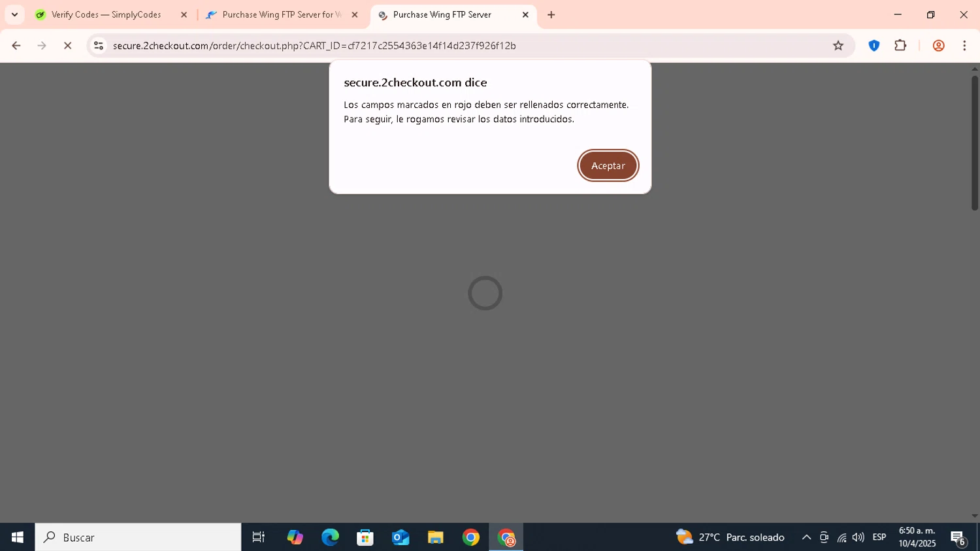View site information for secure.2checkout.com
Image resolution: width=980 pixels, height=551 pixels.
point(99,45)
